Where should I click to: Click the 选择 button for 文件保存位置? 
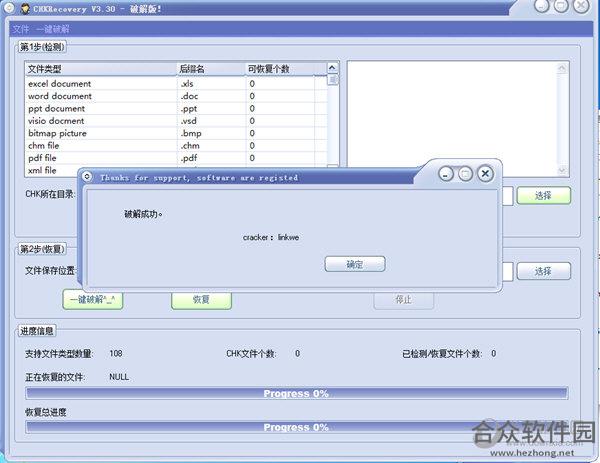(543, 271)
